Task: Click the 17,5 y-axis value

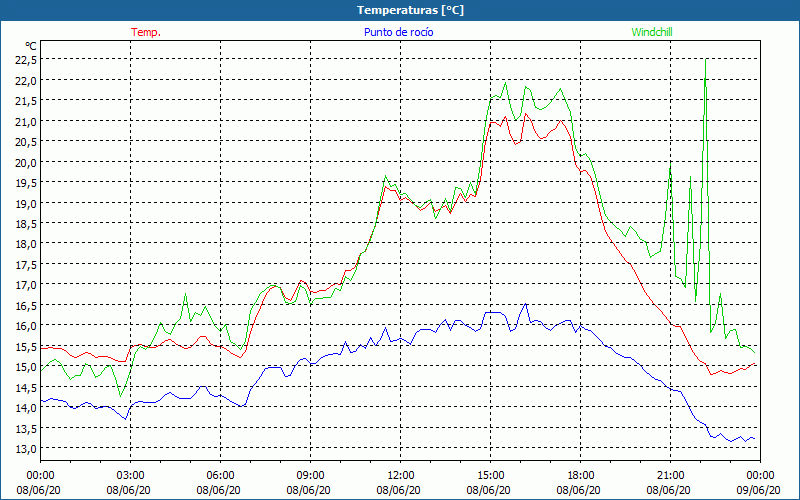Action: (x=26, y=264)
